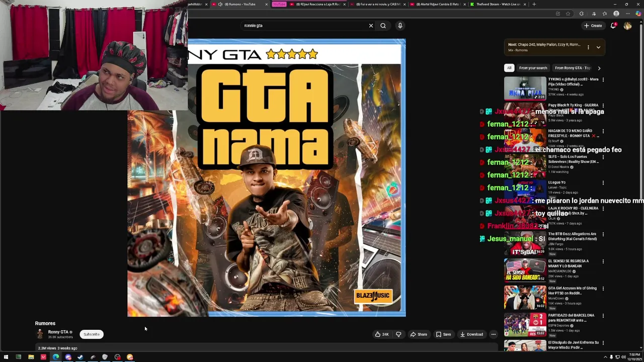Viewport: 644px width, 362px height.
Task: Open browser profile icon in toolbar
Action: [616, 14]
